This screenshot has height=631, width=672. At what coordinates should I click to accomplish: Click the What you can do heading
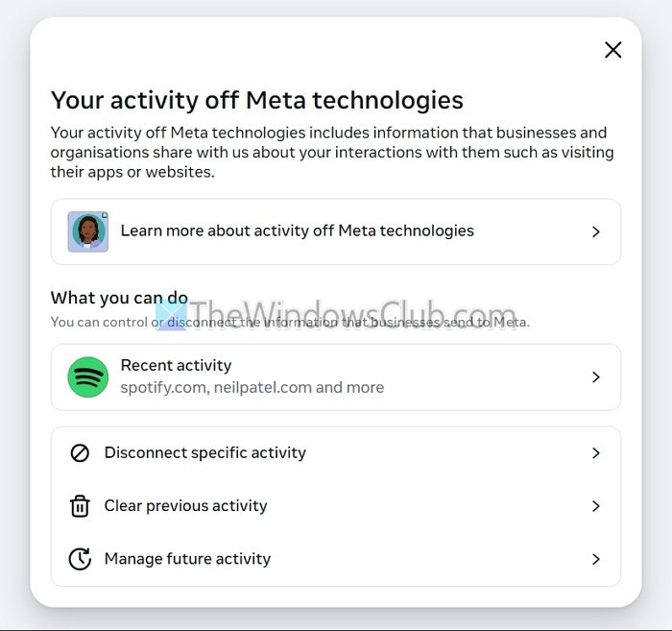pos(119,298)
